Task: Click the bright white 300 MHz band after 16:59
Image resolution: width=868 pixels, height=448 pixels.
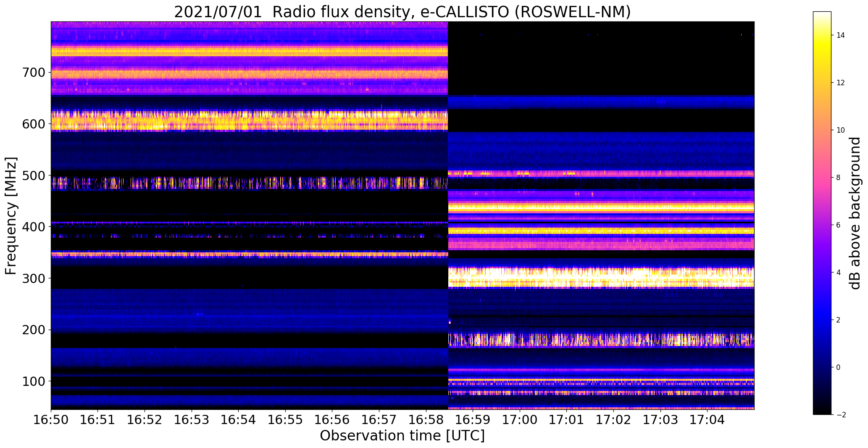Action: (x=601, y=278)
